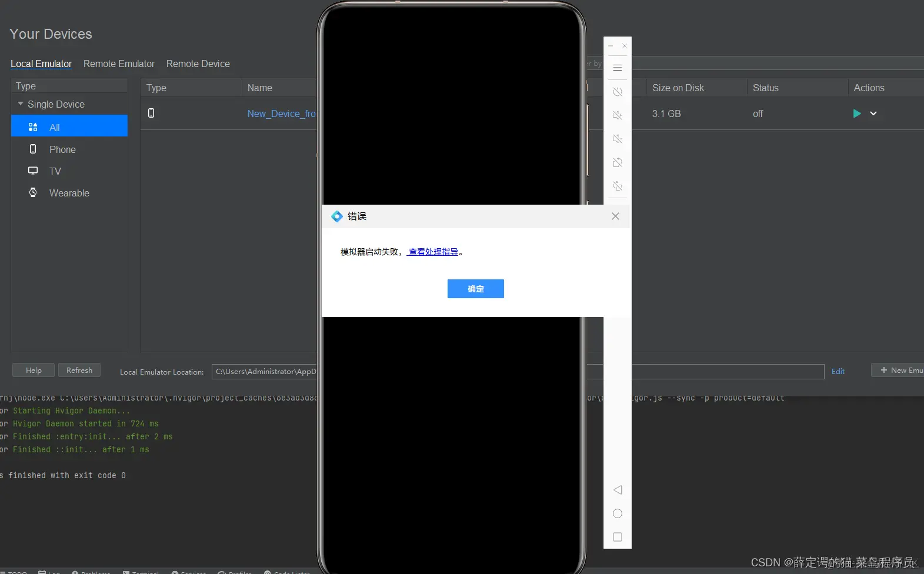924x574 pixels.
Task: Click the Hvigor Daemon started in 724 ms line
Action: tap(86, 423)
